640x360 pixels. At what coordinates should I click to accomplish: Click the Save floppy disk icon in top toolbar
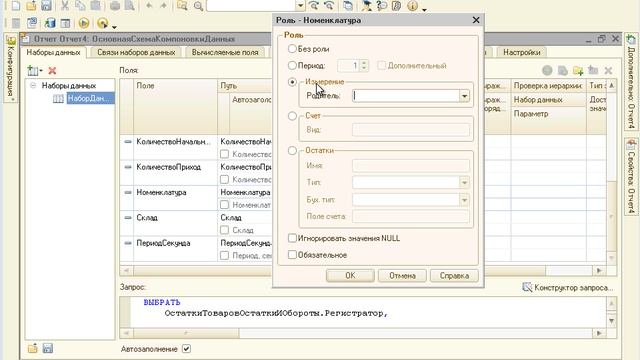[x=46, y=6]
